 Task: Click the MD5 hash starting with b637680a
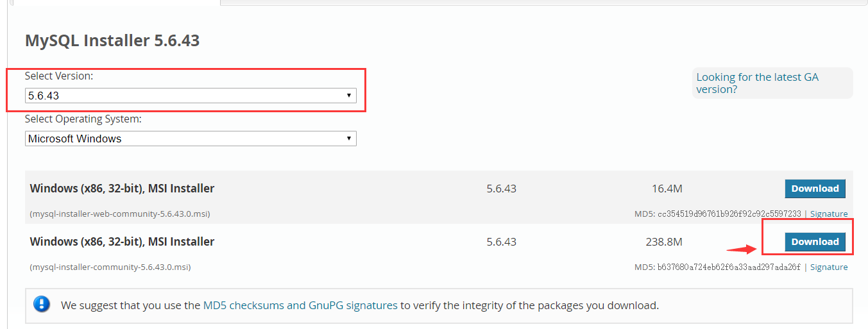729,267
